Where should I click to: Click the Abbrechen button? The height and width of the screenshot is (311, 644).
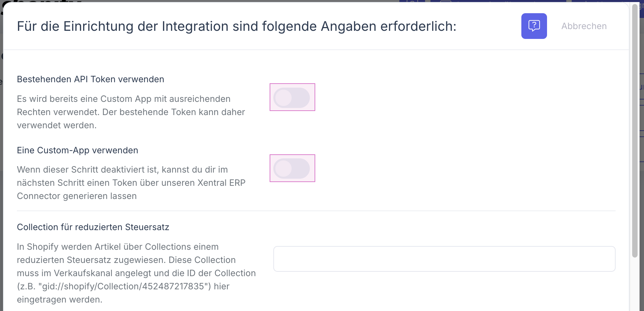click(x=584, y=26)
